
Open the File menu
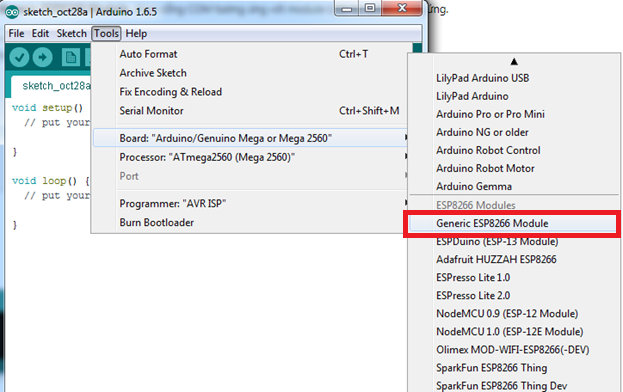click(16, 33)
